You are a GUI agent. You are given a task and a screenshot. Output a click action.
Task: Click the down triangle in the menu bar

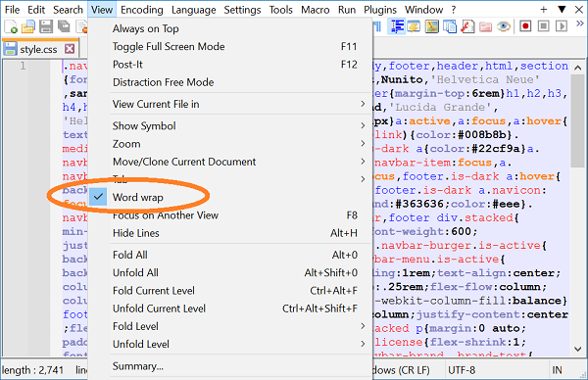[562, 10]
